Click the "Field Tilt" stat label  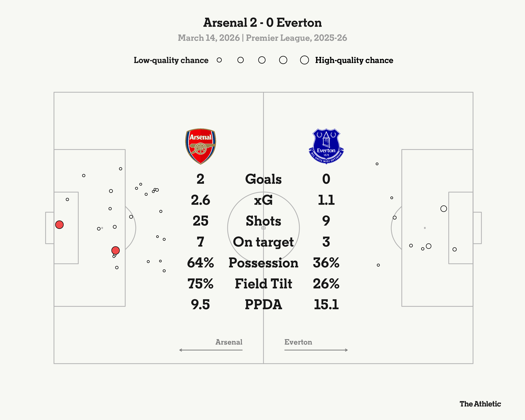(263, 284)
